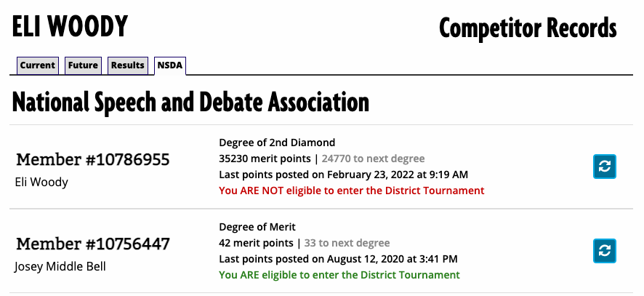Click the Member #10756447 label
Image resolution: width=644 pixels, height=296 pixels.
93,244
